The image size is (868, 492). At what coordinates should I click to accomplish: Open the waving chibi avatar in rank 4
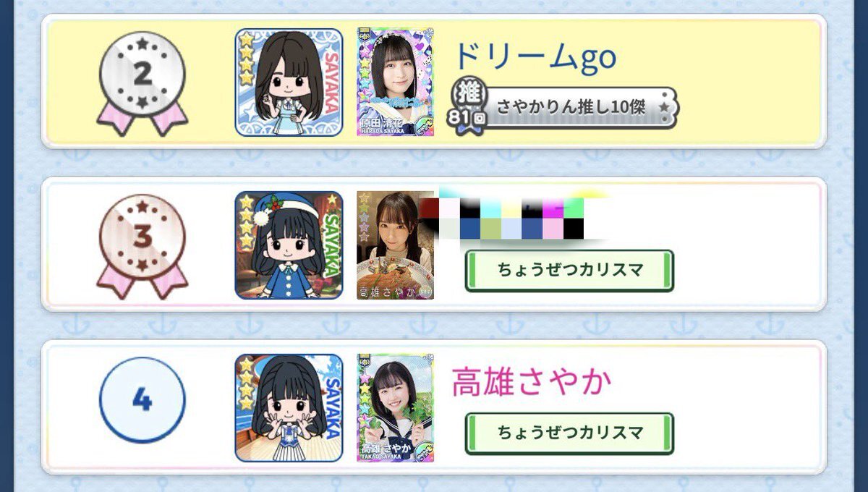coord(289,408)
